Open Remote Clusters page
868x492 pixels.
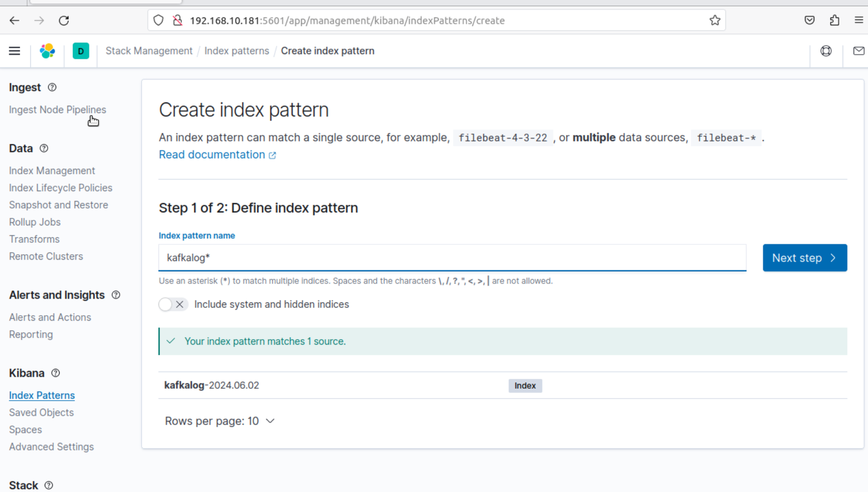click(46, 256)
